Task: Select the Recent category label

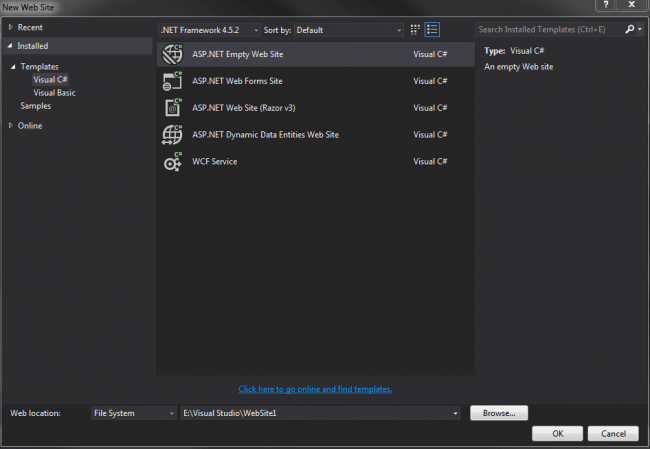Action: [x=30, y=27]
